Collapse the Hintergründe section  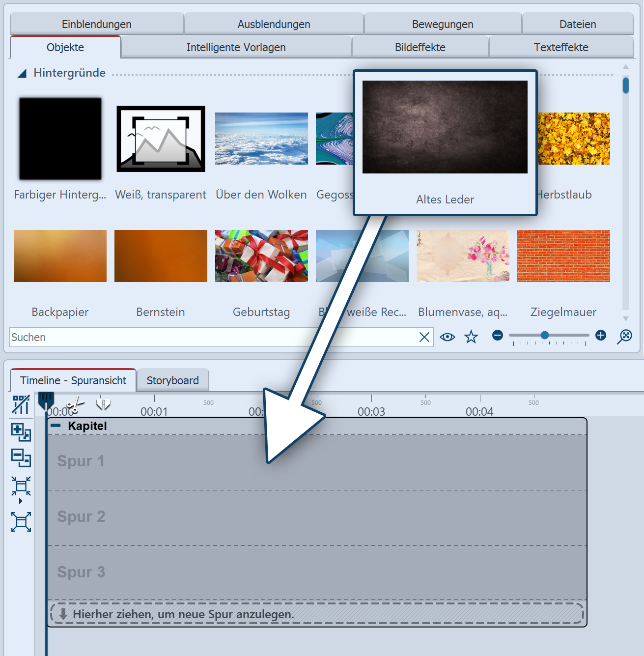22,73
